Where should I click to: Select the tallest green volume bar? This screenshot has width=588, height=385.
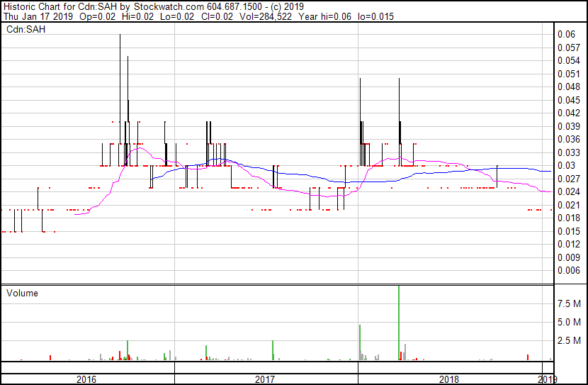[400, 323]
